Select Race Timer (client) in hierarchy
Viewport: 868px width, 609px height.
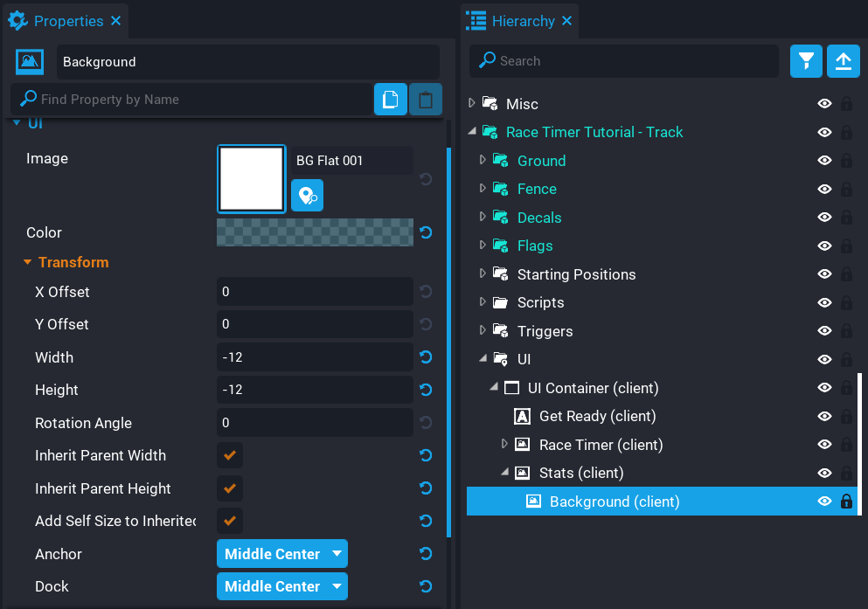click(x=601, y=445)
